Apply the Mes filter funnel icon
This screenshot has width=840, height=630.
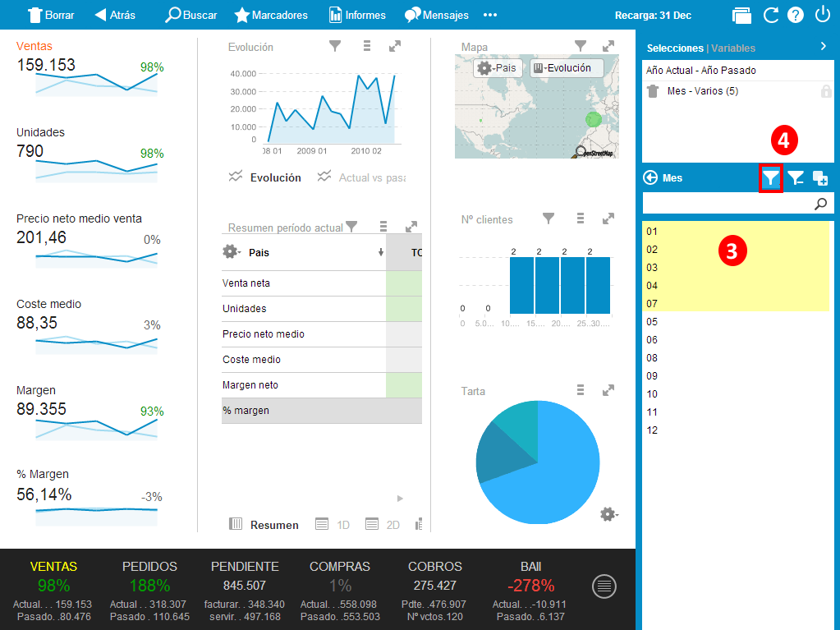pos(770,177)
